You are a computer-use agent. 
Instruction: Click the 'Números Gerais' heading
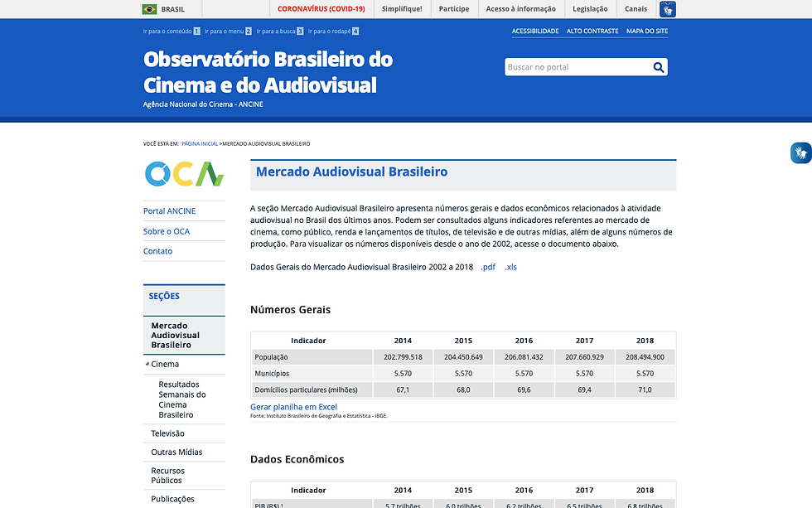coord(290,310)
